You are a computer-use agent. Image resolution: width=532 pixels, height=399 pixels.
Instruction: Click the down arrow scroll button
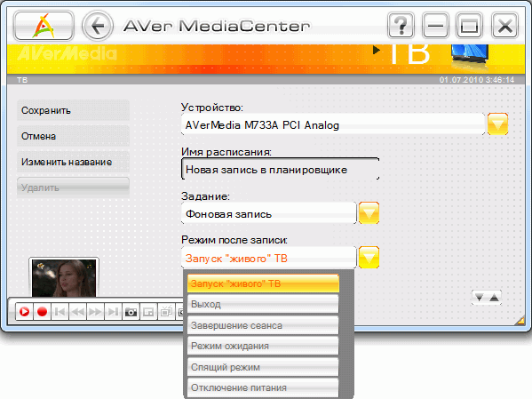479,298
